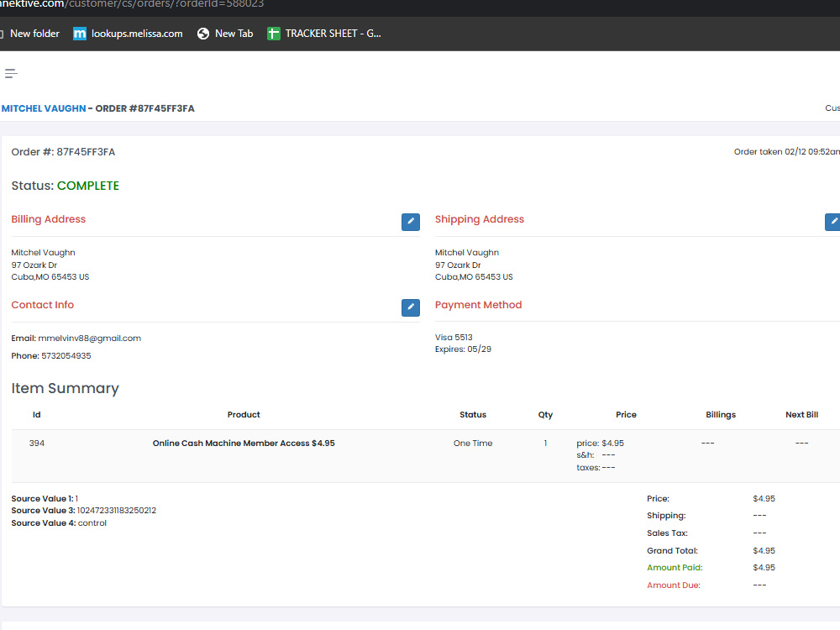The height and width of the screenshot is (630, 840).
Task: Click the Visa 5513 payment text
Action: click(x=454, y=338)
